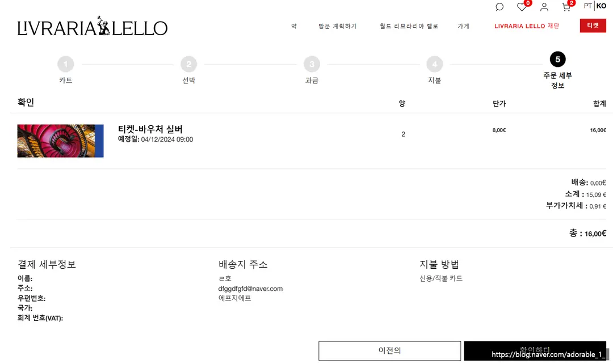Select step 5 주문 세부 정보
The height and width of the screenshot is (364, 613).
(557, 60)
